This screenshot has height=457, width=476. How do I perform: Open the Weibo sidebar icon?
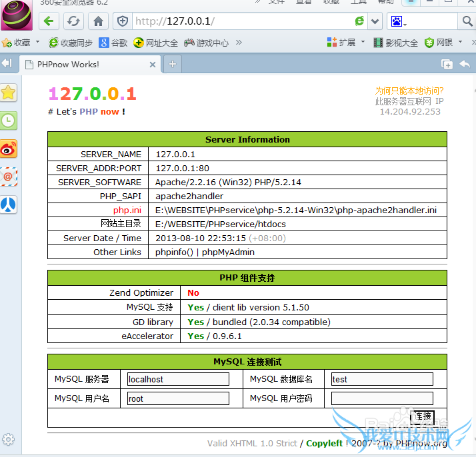pos(8,149)
